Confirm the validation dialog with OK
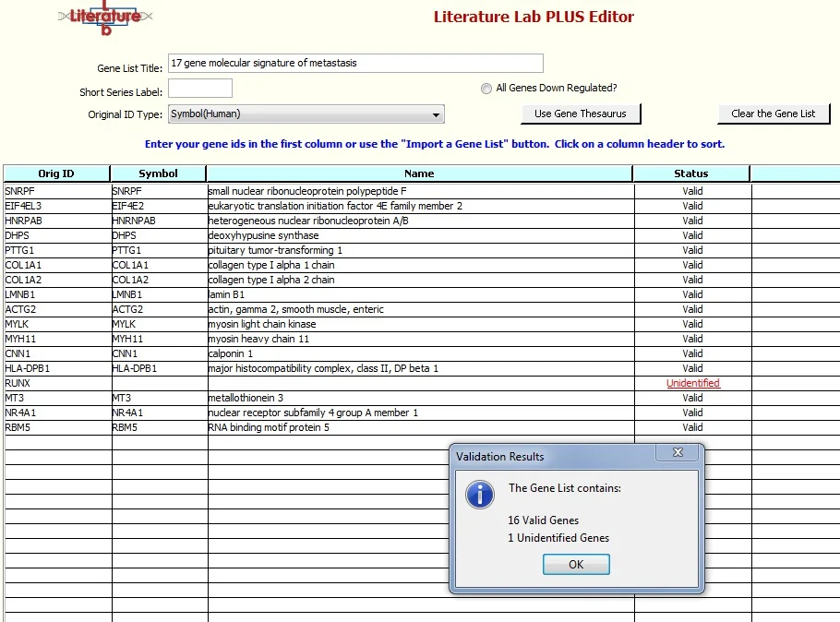 576,564
